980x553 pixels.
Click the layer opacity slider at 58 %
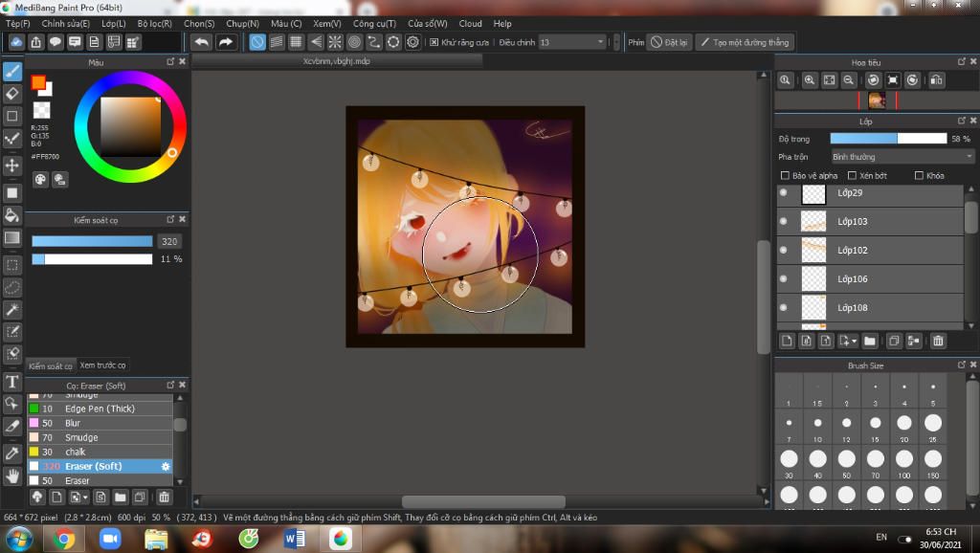(x=888, y=139)
